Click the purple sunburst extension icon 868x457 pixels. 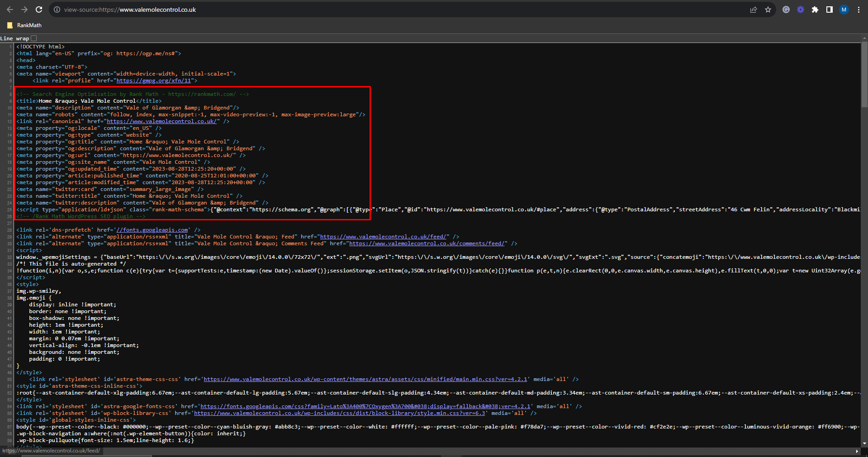[x=801, y=10]
